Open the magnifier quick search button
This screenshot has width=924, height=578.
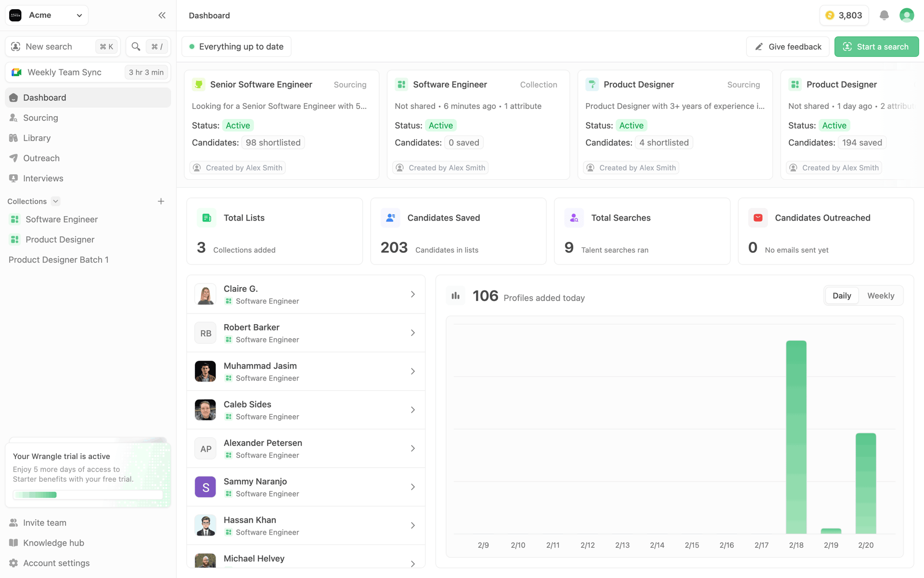click(x=148, y=47)
